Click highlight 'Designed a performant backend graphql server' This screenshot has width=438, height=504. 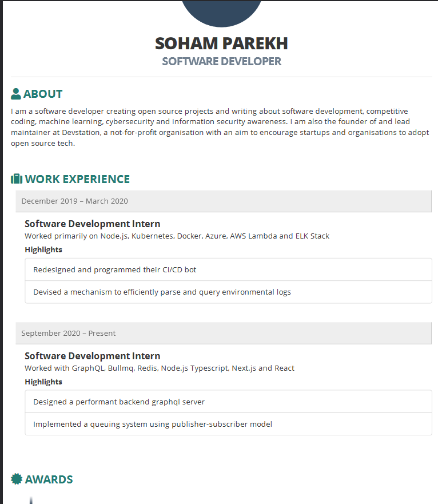[x=229, y=402]
